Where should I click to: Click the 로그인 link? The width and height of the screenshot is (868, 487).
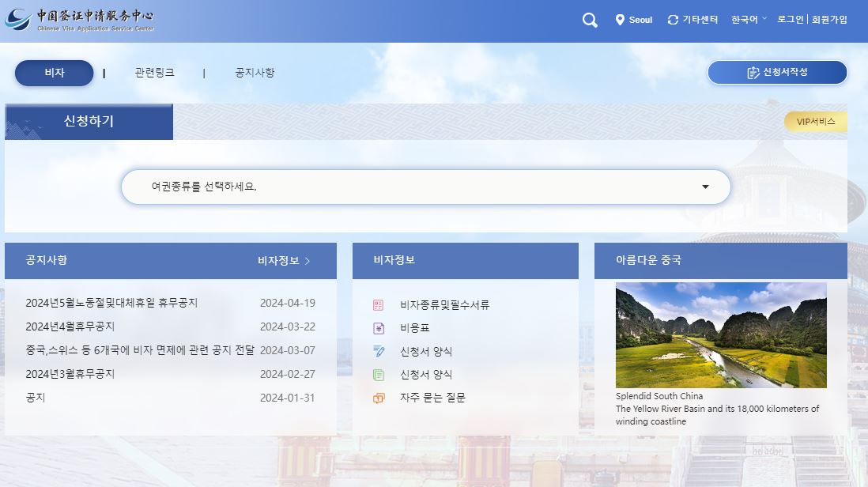pyautogui.click(x=790, y=20)
